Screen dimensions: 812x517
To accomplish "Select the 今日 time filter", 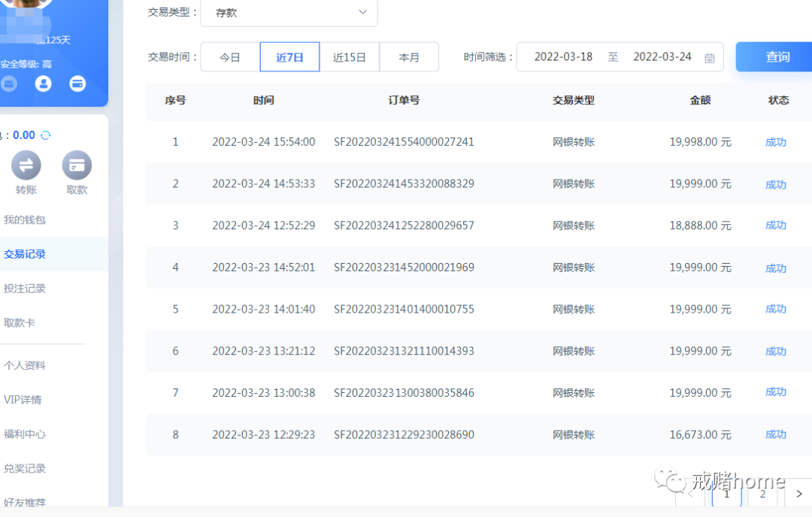I will tap(230, 57).
